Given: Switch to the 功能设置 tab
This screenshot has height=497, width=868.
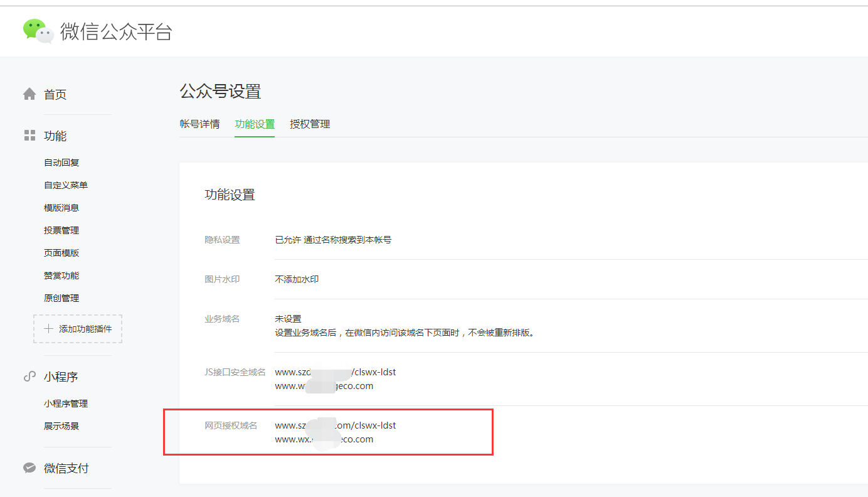Looking at the screenshot, I should coord(255,124).
